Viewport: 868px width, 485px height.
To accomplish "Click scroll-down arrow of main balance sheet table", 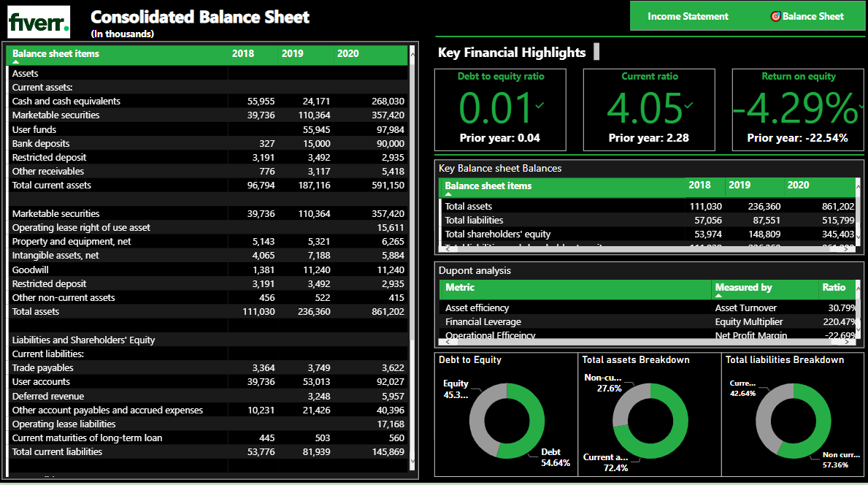I will point(412,461).
